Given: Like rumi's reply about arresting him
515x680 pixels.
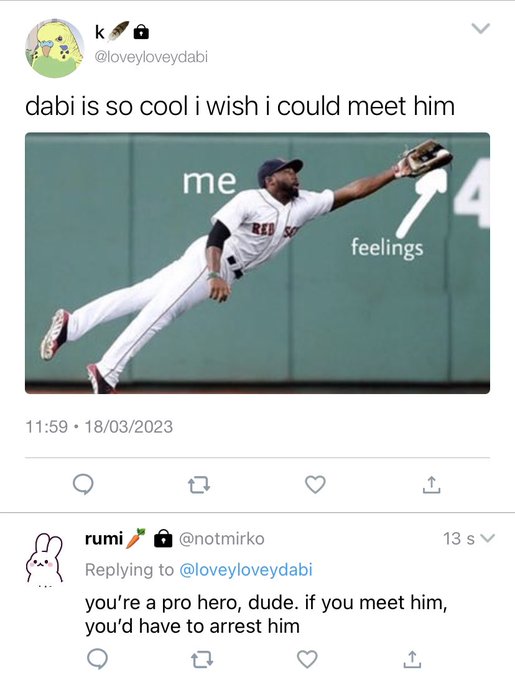Looking at the screenshot, I should [307, 659].
